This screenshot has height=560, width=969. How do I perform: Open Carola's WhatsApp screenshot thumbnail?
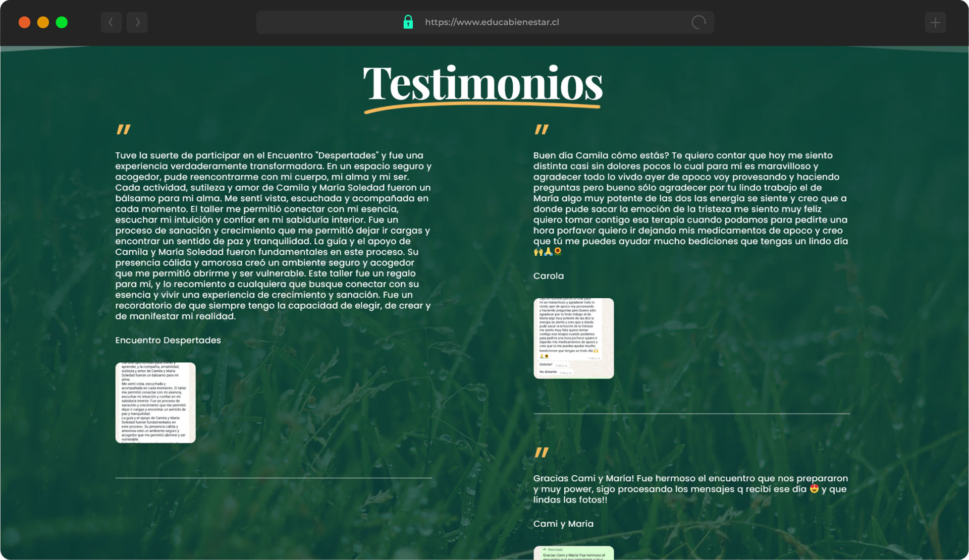pos(574,338)
